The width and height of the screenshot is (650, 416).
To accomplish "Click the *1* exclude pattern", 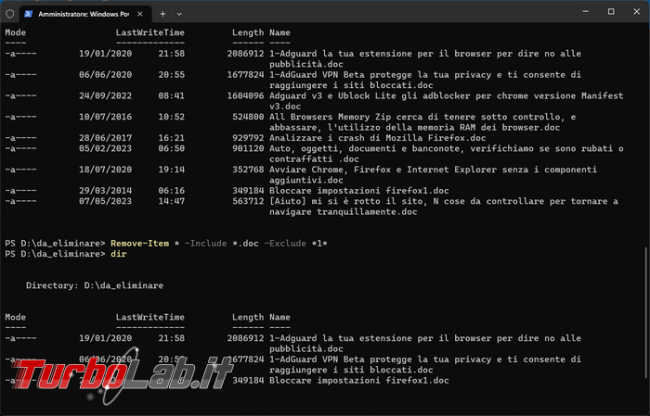I will pyautogui.click(x=320, y=243).
